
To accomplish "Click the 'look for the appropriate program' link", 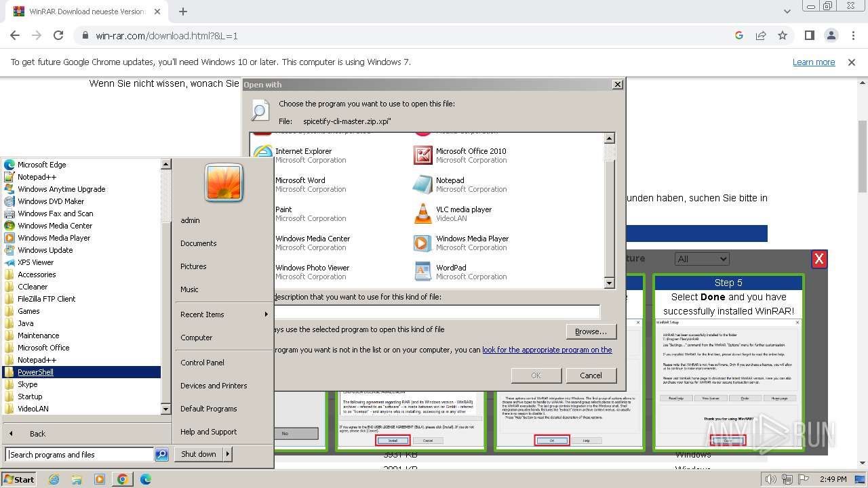I will (547, 350).
